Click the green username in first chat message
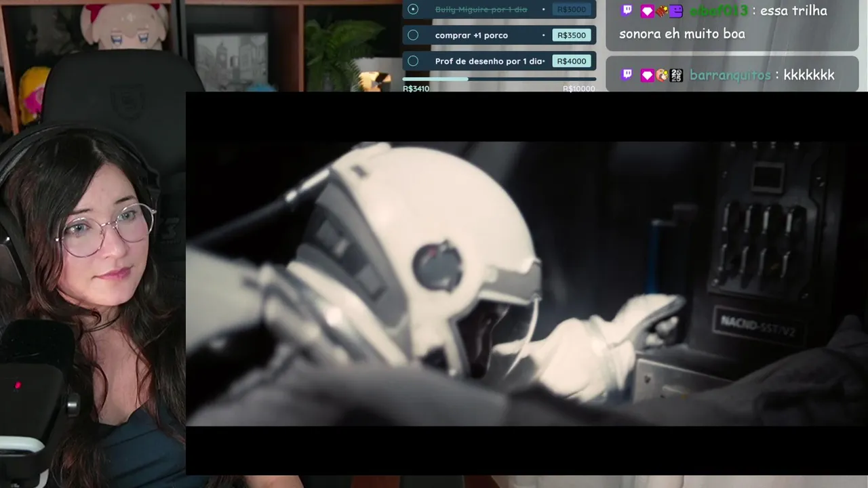 pos(719,11)
